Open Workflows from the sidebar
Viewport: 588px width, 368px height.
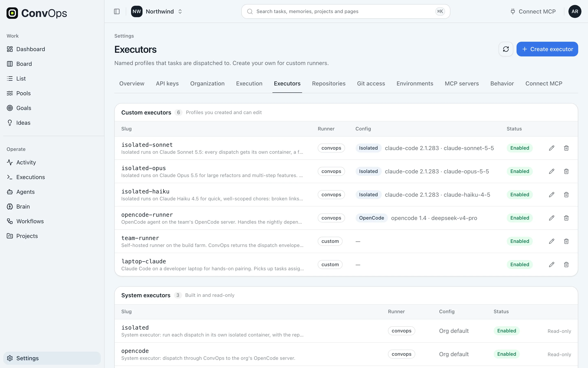point(52,221)
